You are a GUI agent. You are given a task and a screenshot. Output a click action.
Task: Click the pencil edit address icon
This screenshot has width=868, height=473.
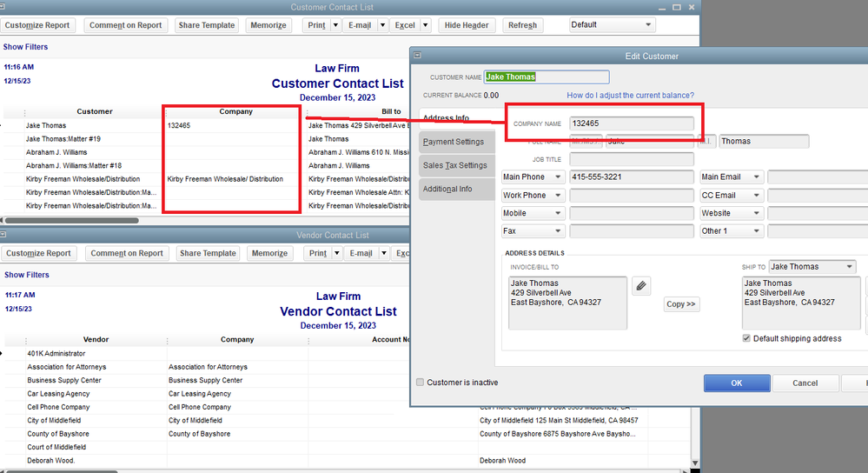641,286
